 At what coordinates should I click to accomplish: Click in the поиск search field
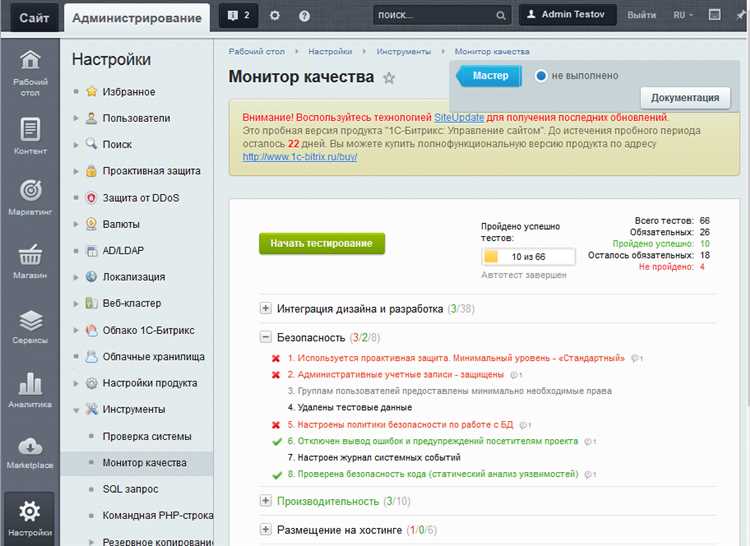(434, 15)
